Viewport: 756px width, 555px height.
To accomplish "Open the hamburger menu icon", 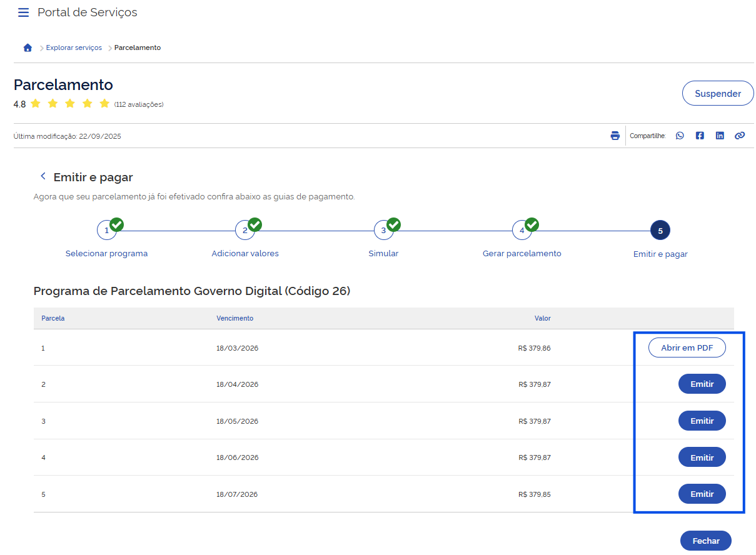I will 23,12.
